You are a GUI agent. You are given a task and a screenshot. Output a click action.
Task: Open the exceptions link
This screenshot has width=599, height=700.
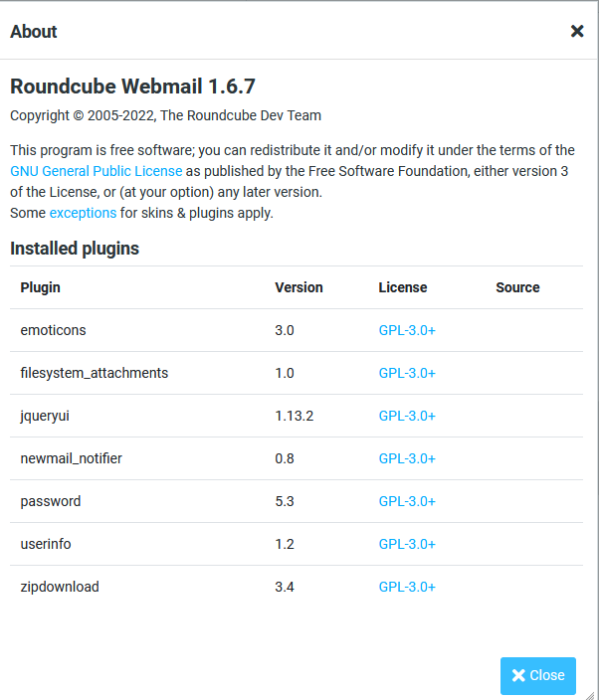[83, 213]
